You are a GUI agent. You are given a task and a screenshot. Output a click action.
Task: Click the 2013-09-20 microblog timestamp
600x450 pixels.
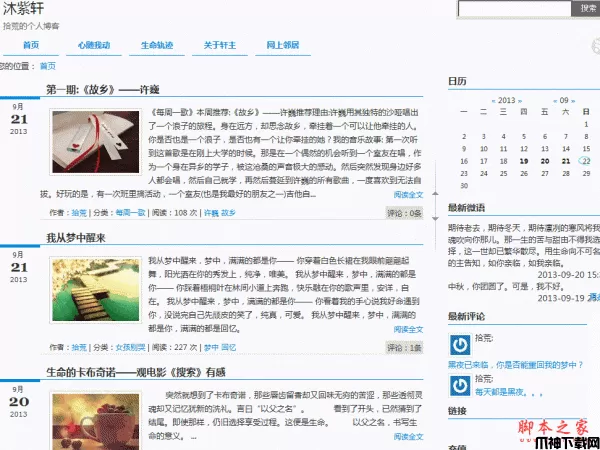[568, 275]
